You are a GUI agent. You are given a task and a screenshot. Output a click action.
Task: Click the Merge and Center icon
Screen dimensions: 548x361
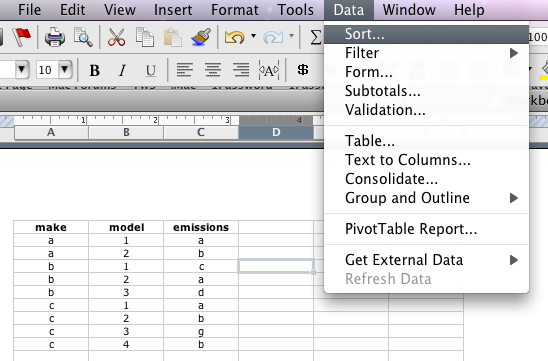[269, 71]
